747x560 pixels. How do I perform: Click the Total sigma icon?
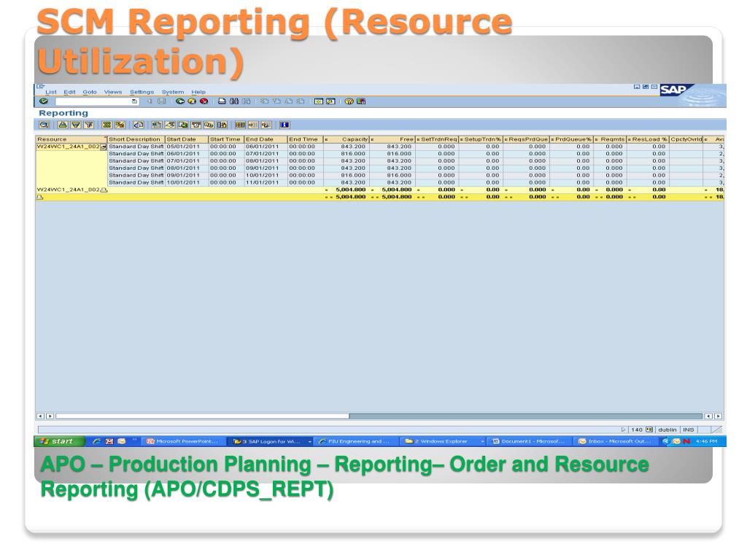(x=107, y=125)
